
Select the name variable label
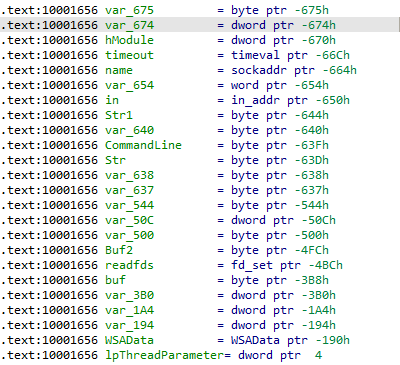coord(119,70)
